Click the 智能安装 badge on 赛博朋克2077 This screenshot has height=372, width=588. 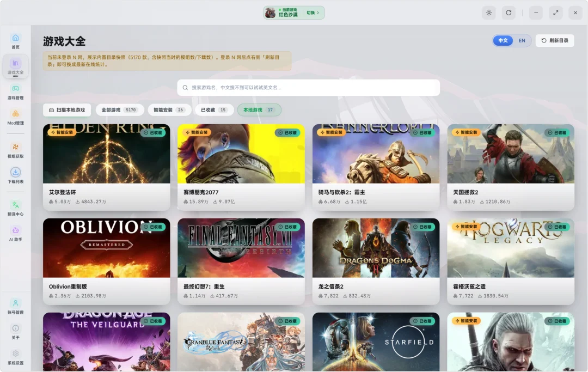[x=197, y=132]
